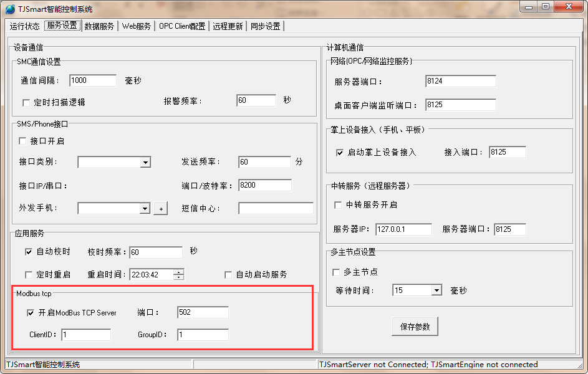Disable the 启动掌上设备接入 checkbox
This screenshot has width=588, height=374.
point(340,152)
